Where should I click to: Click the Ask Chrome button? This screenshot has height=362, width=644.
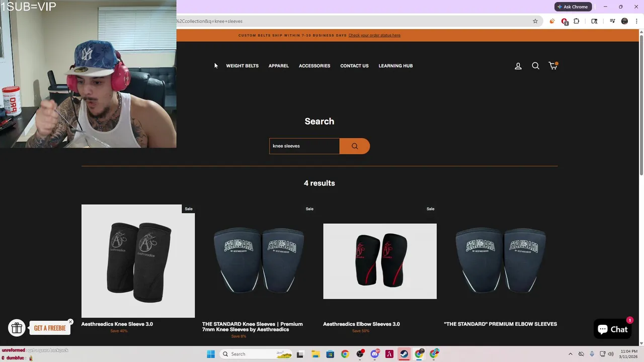tap(572, 7)
